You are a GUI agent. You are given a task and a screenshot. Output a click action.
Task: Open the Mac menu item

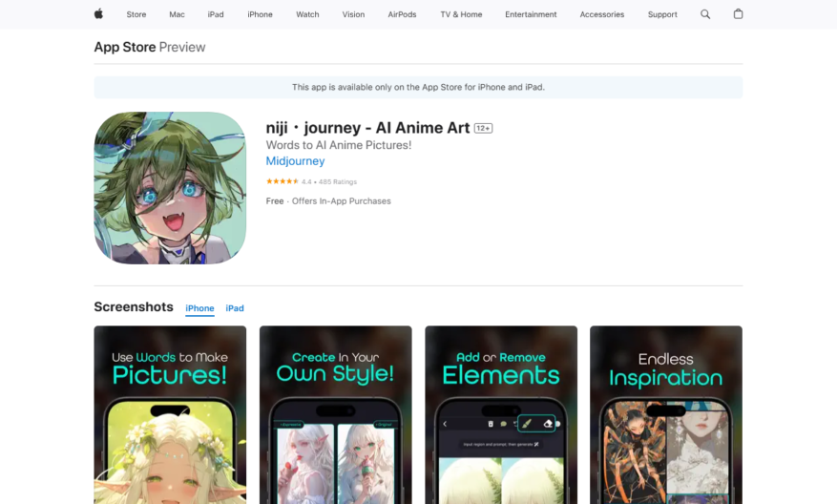pos(177,14)
